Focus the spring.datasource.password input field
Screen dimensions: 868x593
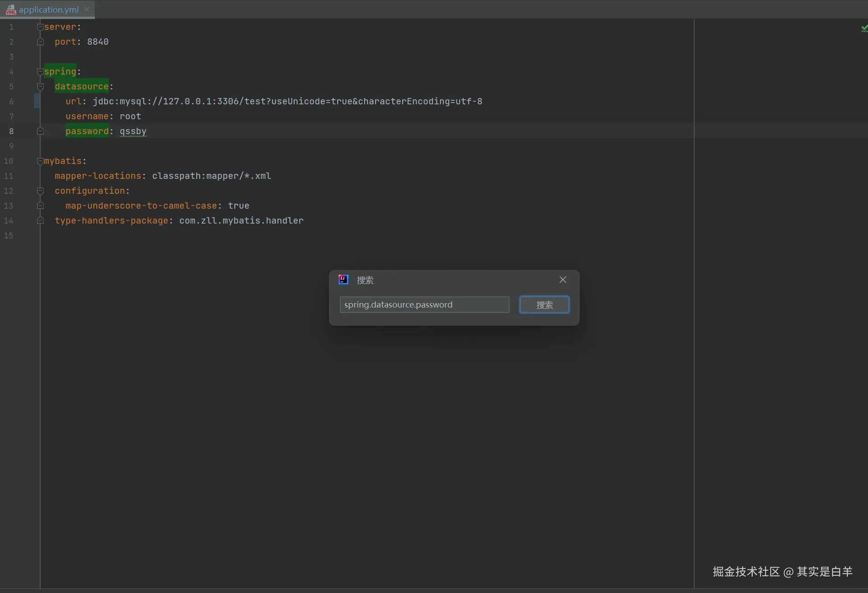click(x=424, y=304)
